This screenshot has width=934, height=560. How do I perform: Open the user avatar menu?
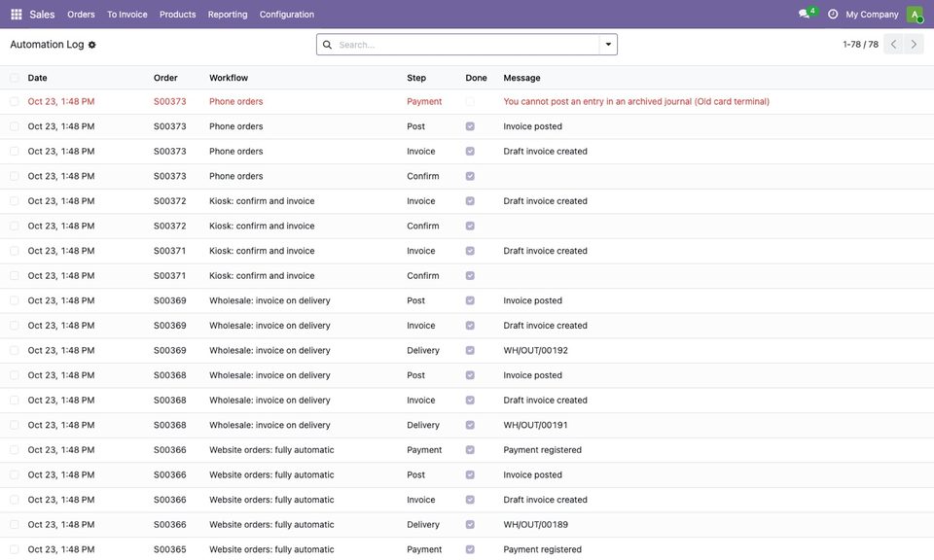click(x=915, y=15)
